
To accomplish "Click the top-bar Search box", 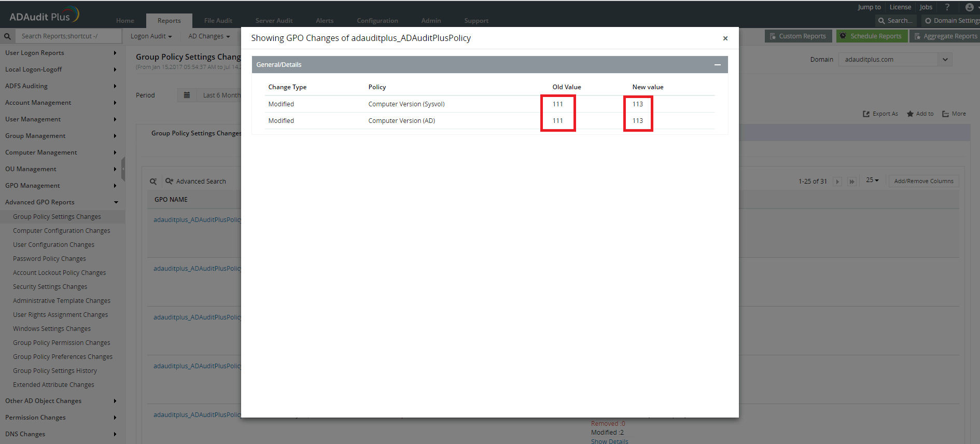I will (896, 21).
